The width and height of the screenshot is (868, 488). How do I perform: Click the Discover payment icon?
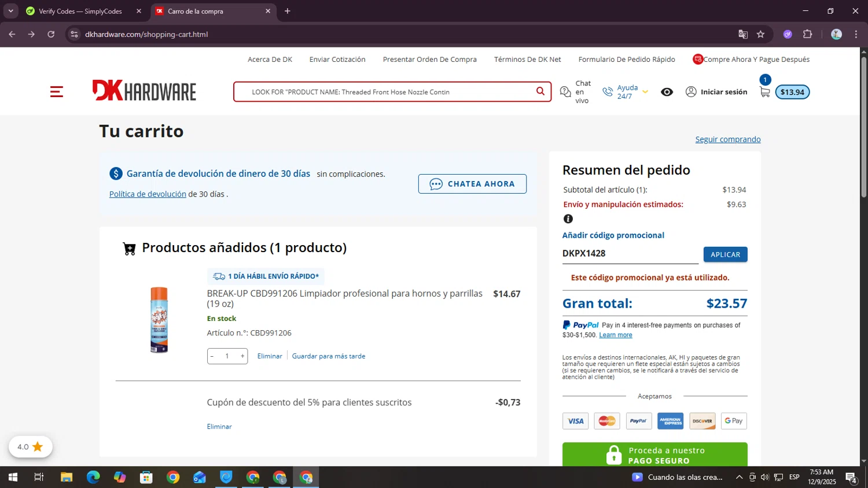(702, 421)
